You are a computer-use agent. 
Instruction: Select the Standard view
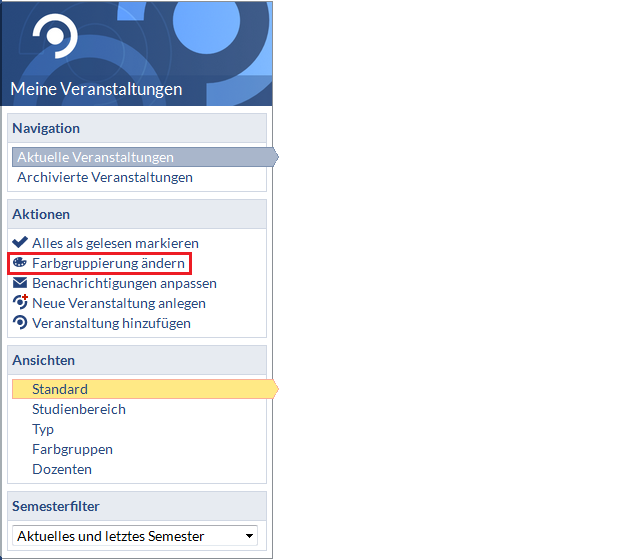coord(145,389)
